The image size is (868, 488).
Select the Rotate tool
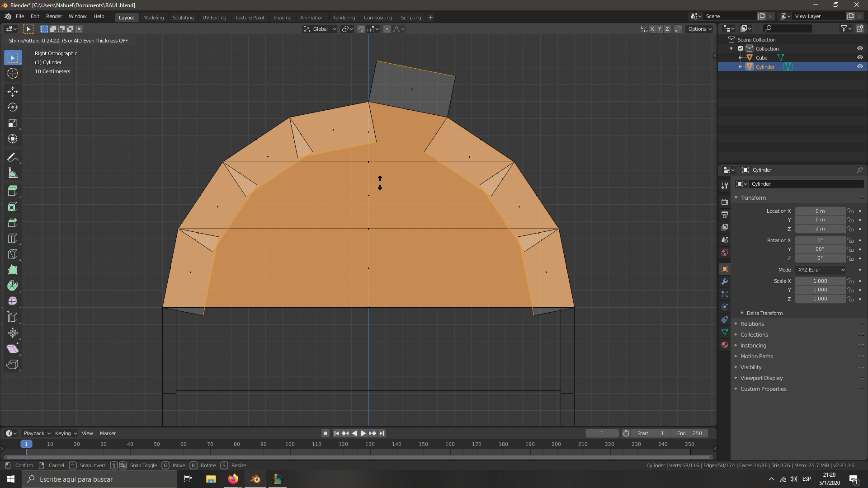(13, 108)
